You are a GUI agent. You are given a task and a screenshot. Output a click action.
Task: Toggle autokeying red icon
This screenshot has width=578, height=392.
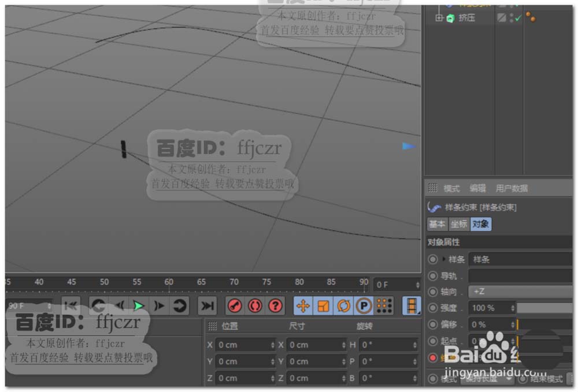(255, 305)
